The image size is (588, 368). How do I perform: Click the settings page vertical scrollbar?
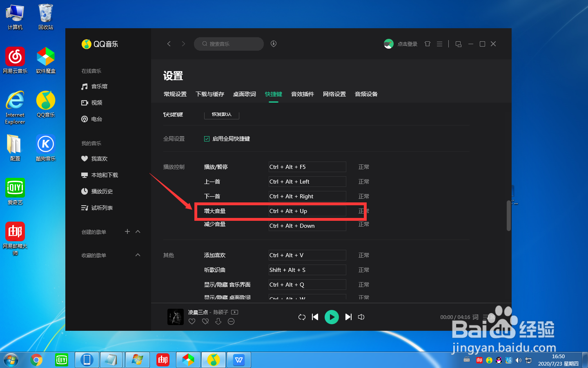click(x=509, y=215)
